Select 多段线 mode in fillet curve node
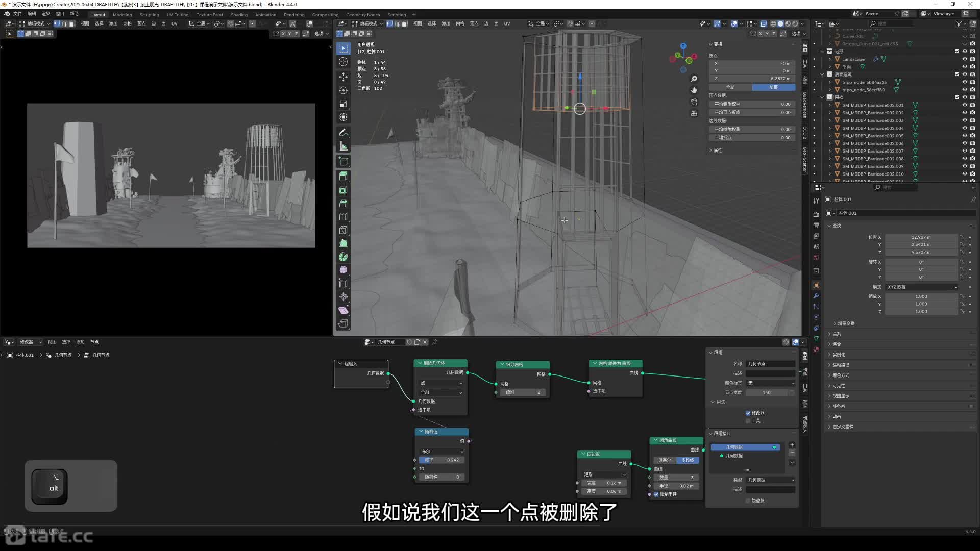This screenshot has height=551, width=980. [688, 460]
